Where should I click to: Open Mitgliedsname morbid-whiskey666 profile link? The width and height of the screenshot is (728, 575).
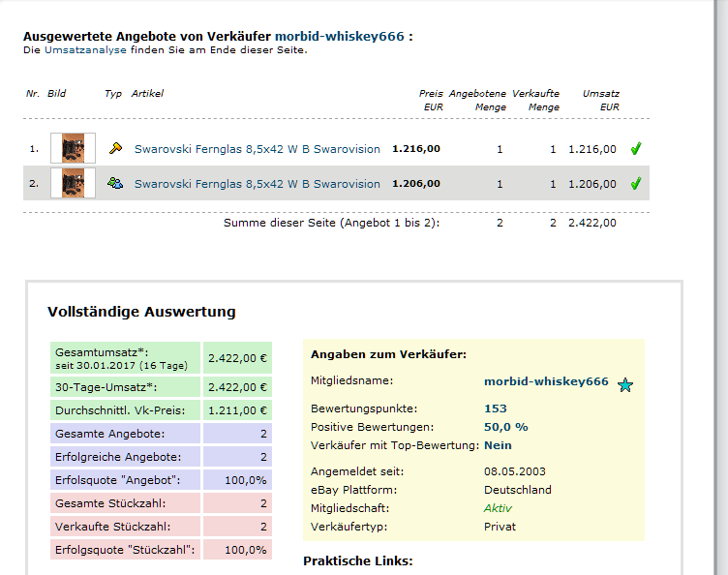coord(546,381)
